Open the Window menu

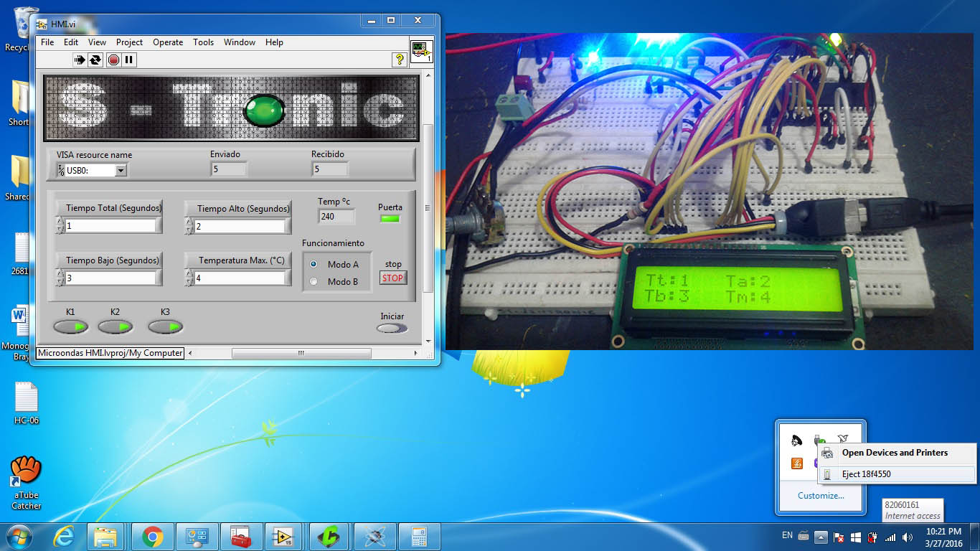click(240, 42)
